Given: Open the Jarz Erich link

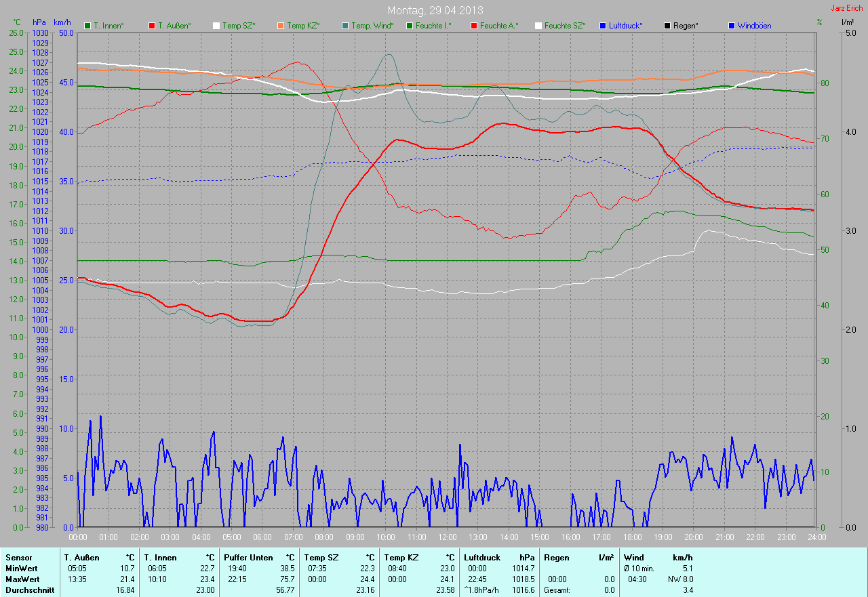Looking at the screenshot, I should (846, 8).
